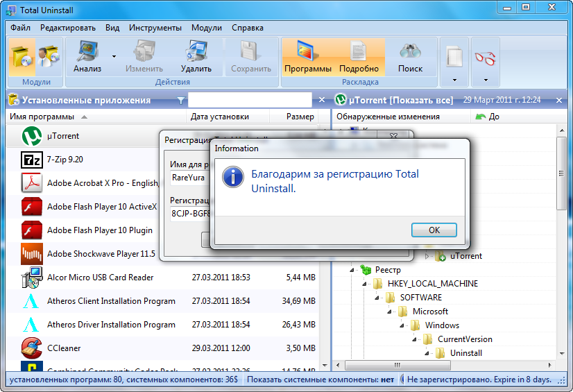Click the registration code field 8CJP-BGF8
This screenshot has height=392, width=573.
[191, 214]
